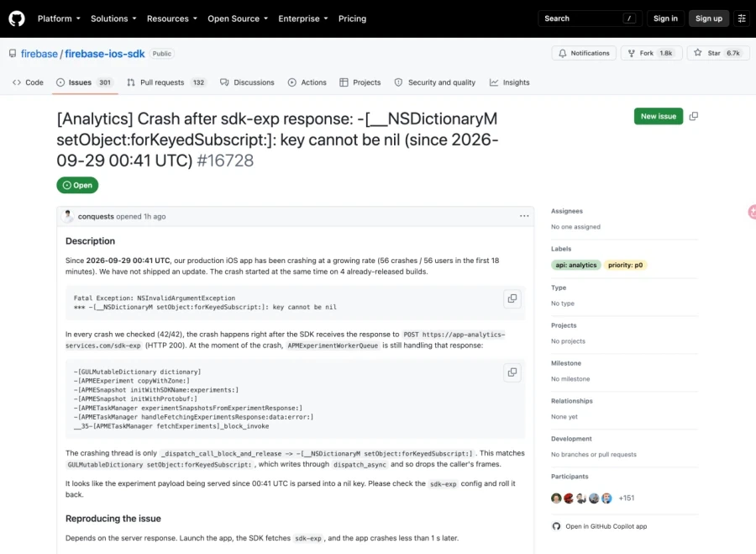This screenshot has height=554, width=756.
Task: Click the Pull requests count 132
Action: click(x=198, y=82)
